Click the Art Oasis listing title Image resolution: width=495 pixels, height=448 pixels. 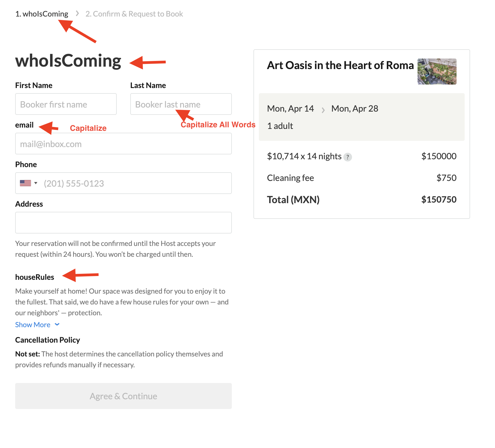tap(340, 66)
